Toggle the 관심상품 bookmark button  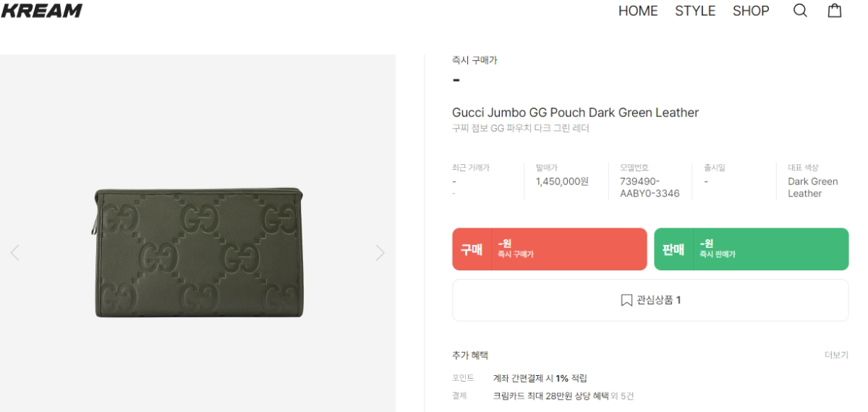[x=650, y=300]
